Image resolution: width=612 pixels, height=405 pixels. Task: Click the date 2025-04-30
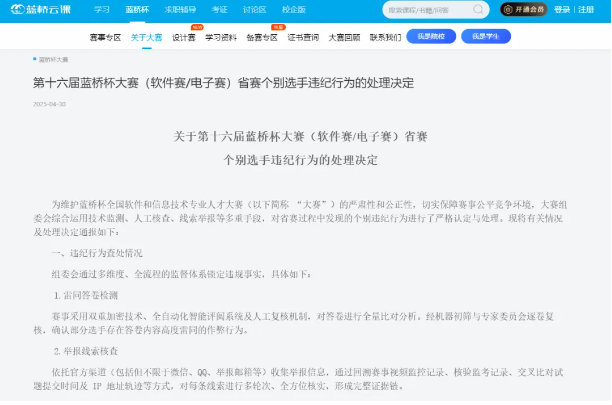(x=50, y=104)
